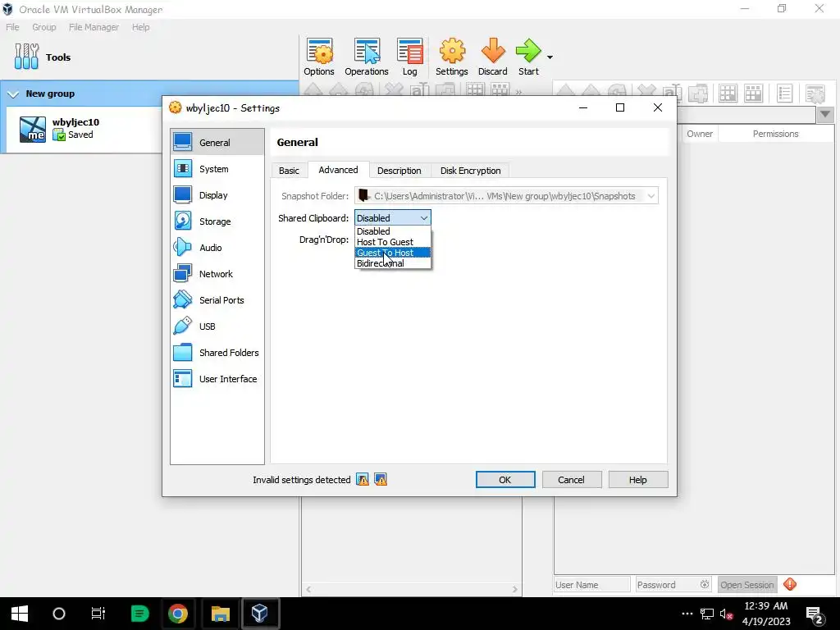Focus the User Name field
The width and height of the screenshot is (840, 630).
pos(592,585)
